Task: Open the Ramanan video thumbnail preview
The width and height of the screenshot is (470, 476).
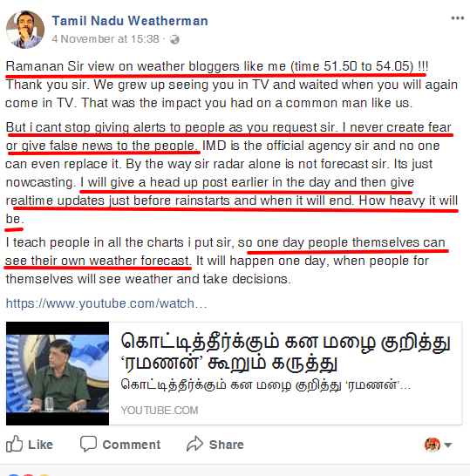Action: click(58, 373)
